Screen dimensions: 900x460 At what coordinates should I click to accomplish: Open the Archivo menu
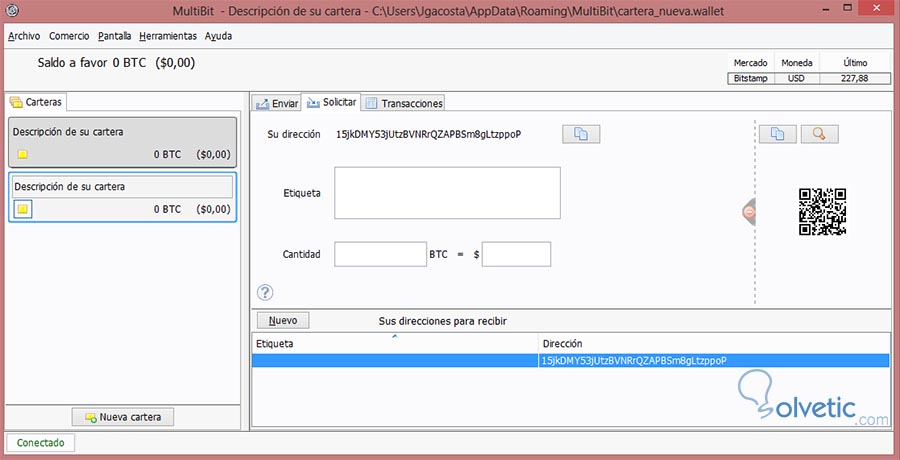coord(24,36)
